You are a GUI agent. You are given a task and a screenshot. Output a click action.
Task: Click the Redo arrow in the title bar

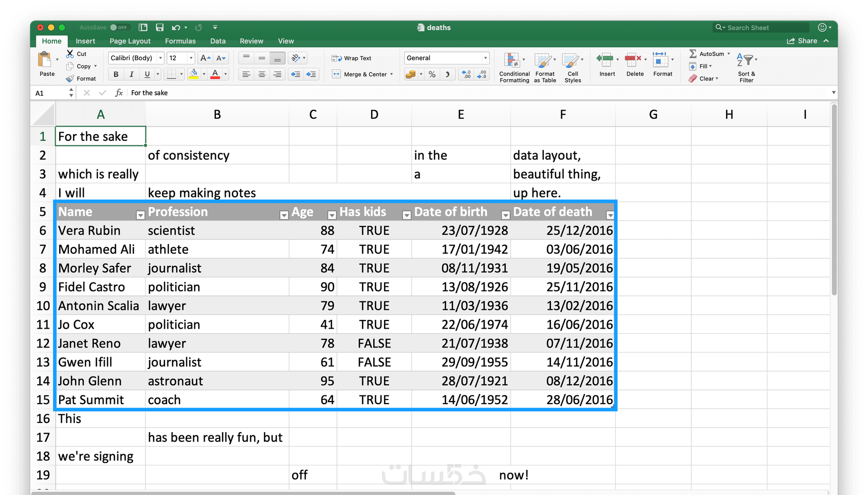(199, 28)
